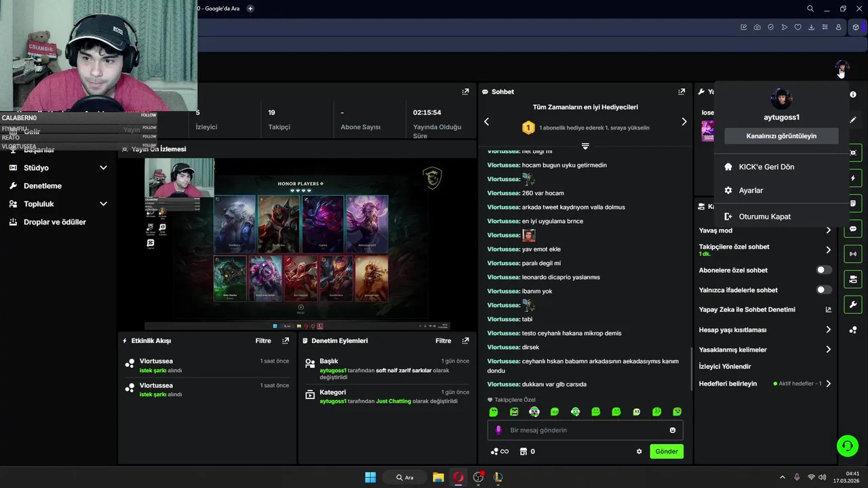Click İzleyici Yönlendir option

pyautogui.click(x=725, y=367)
